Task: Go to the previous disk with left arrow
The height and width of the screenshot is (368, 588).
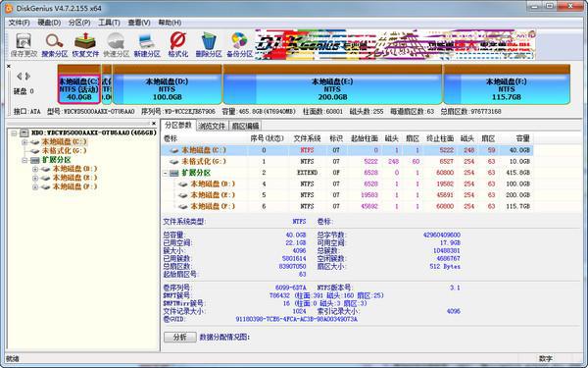Action: click(x=20, y=77)
